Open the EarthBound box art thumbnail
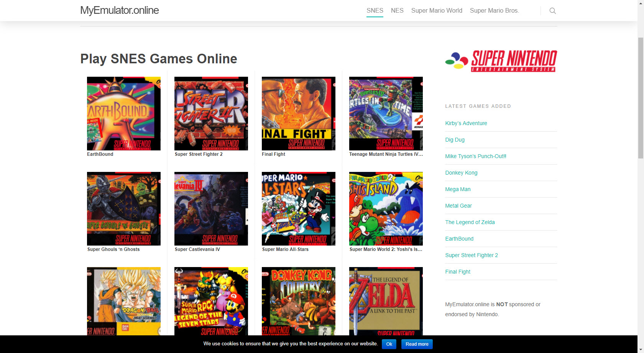This screenshot has height=353, width=644. coord(124,114)
